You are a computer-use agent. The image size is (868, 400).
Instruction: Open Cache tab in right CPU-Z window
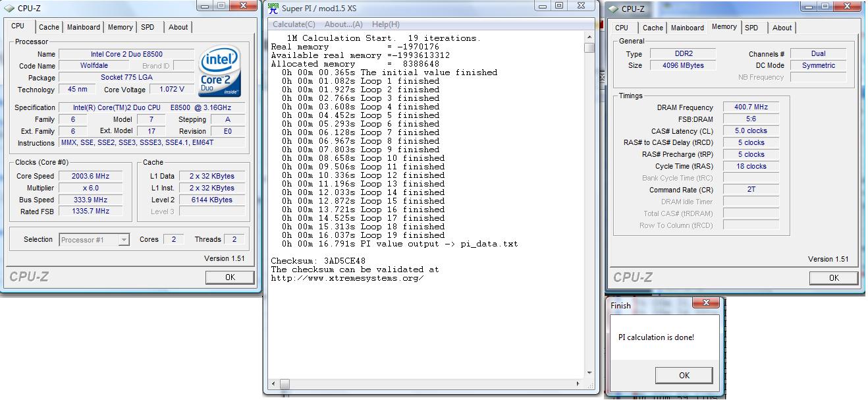click(x=653, y=28)
